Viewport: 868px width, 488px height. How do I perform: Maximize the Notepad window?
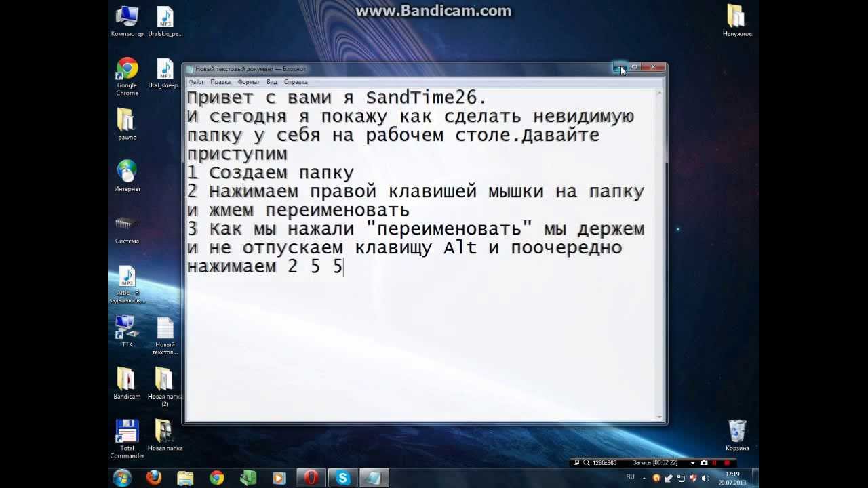[x=634, y=67]
